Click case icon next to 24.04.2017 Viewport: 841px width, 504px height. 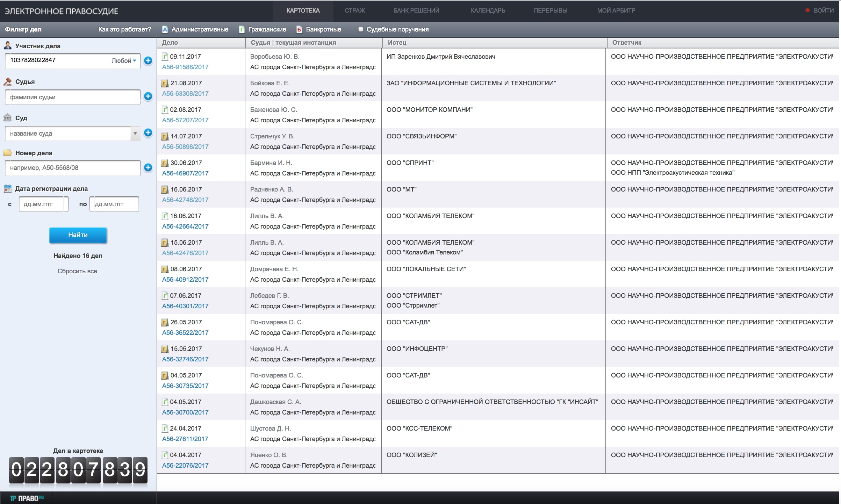165,429
